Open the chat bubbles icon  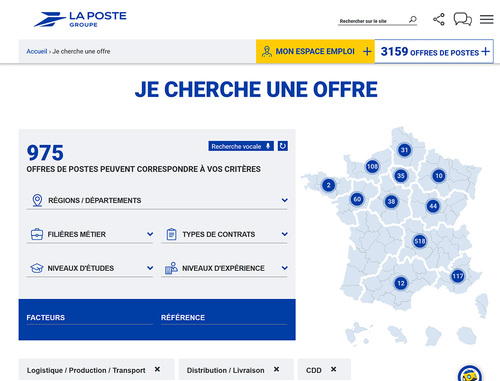462,19
